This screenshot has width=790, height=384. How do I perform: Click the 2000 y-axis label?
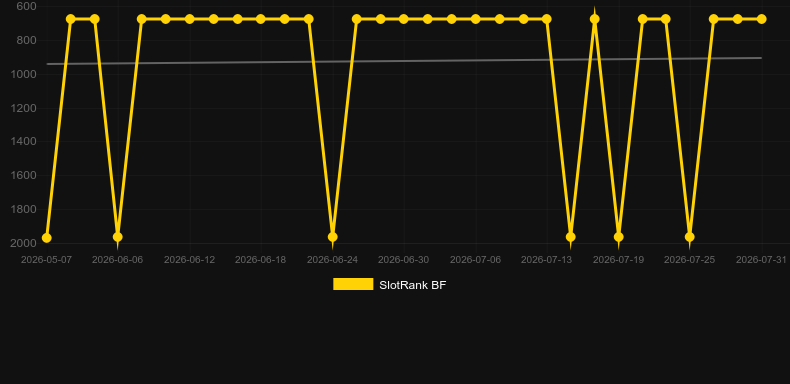(x=24, y=243)
